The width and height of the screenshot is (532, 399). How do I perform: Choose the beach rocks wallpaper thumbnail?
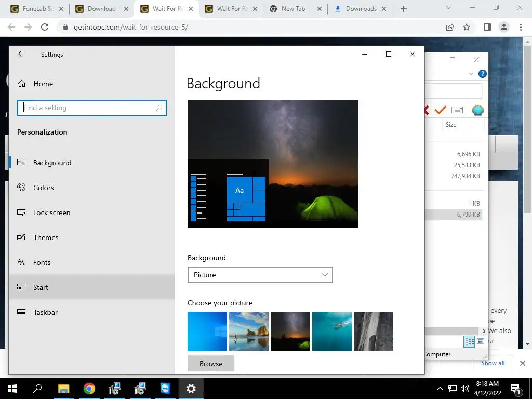point(249,331)
